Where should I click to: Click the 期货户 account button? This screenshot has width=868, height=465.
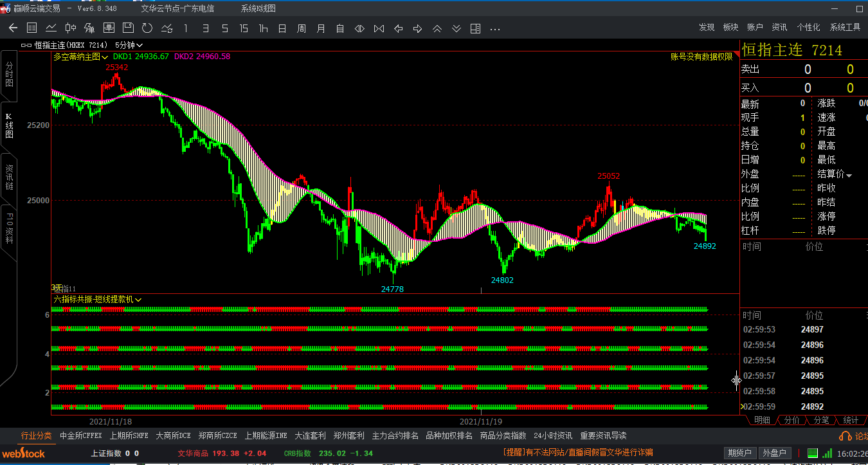[x=740, y=453]
